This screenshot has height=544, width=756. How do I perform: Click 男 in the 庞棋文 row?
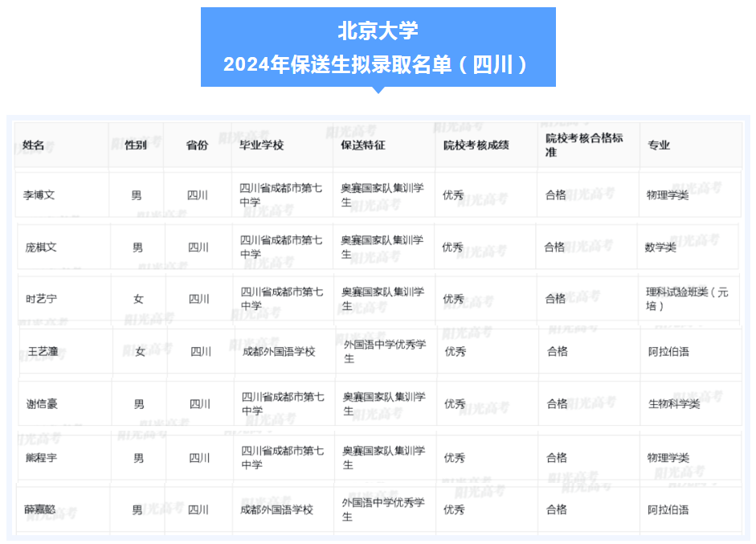pyautogui.click(x=138, y=247)
